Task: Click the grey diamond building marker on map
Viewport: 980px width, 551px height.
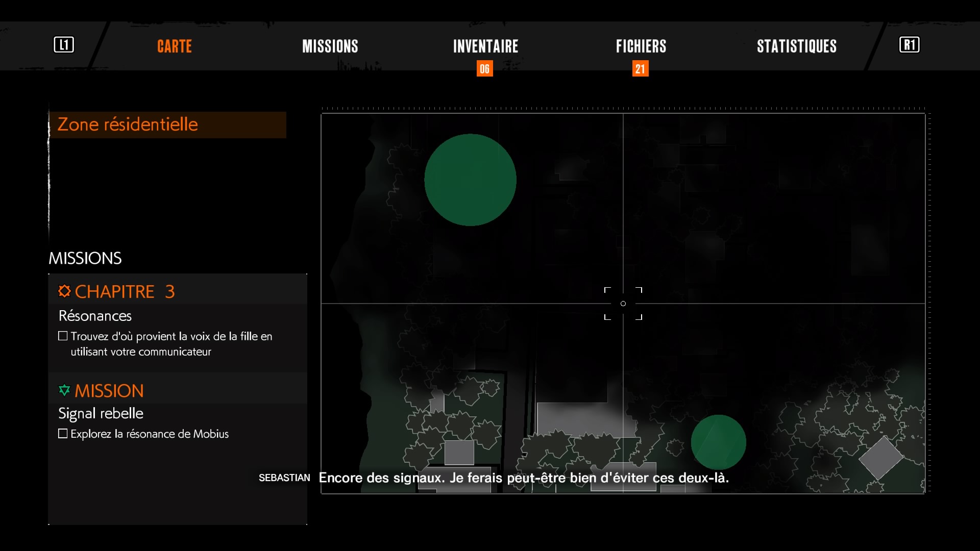Action: 881,458
